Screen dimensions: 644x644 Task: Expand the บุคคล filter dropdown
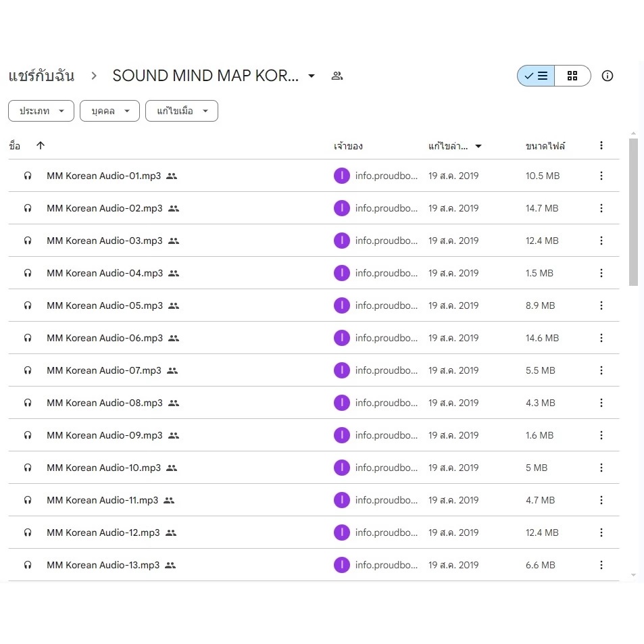(x=109, y=111)
